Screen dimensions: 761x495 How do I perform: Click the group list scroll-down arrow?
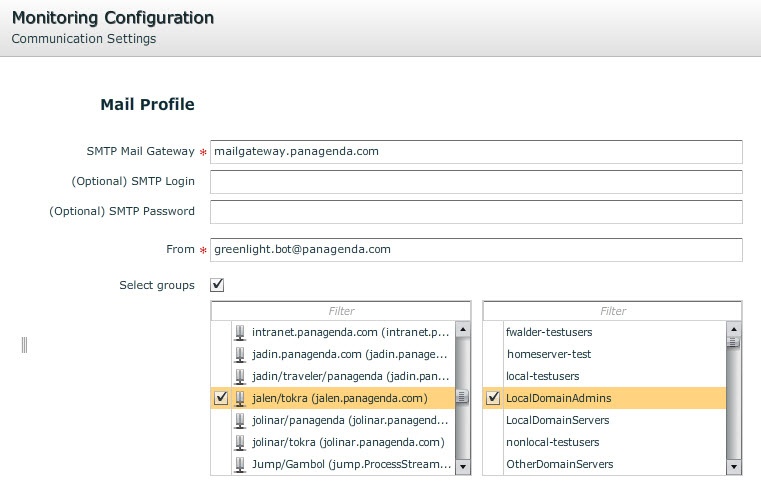(733, 466)
